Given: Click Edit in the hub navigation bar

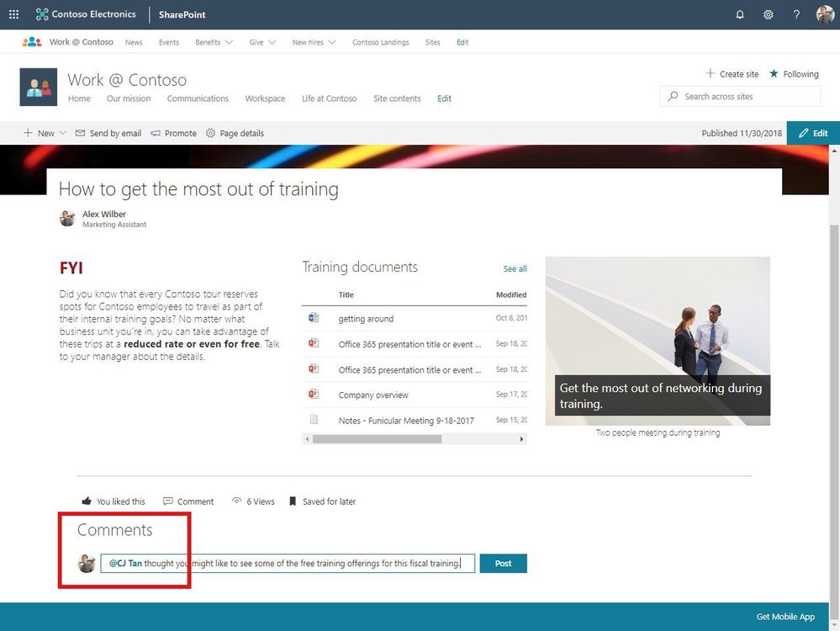Looking at the screenshot, I should click(x=462, y=42).
